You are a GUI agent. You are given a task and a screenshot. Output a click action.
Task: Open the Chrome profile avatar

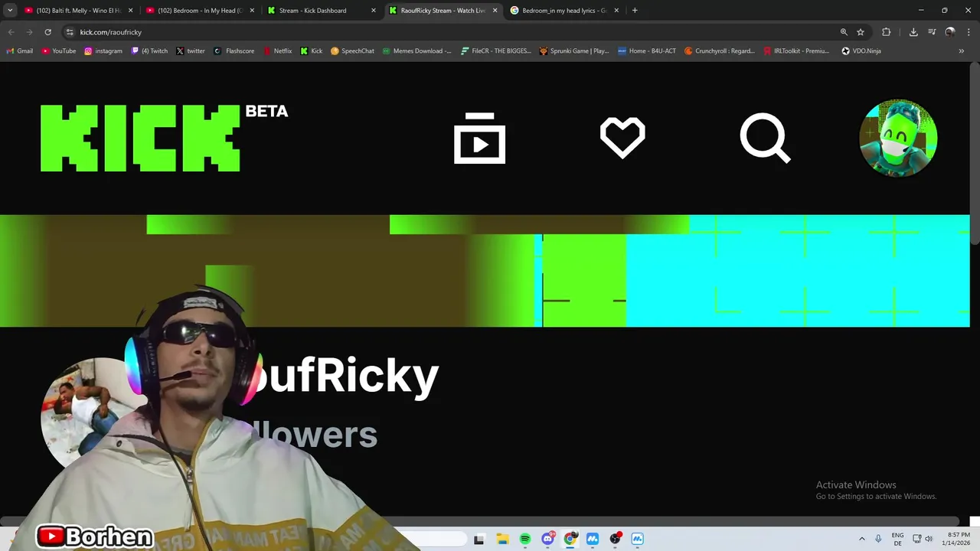[x=950, y=32]
